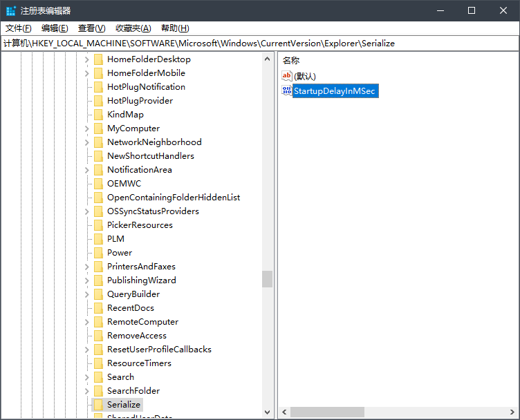Select the Serialize tree key label

(124, 405)
